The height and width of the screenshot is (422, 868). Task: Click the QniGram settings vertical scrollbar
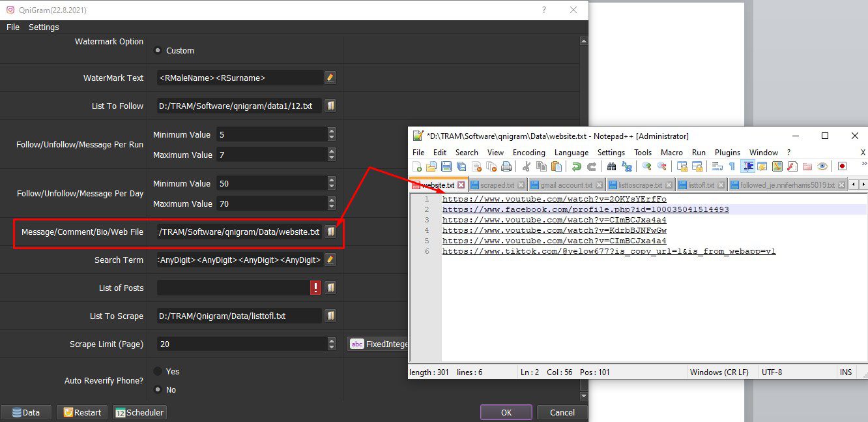tap(584, 218)
